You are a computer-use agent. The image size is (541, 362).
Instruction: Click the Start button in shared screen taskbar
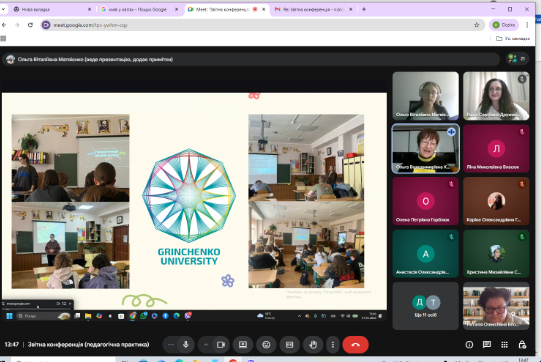point(9,316)
